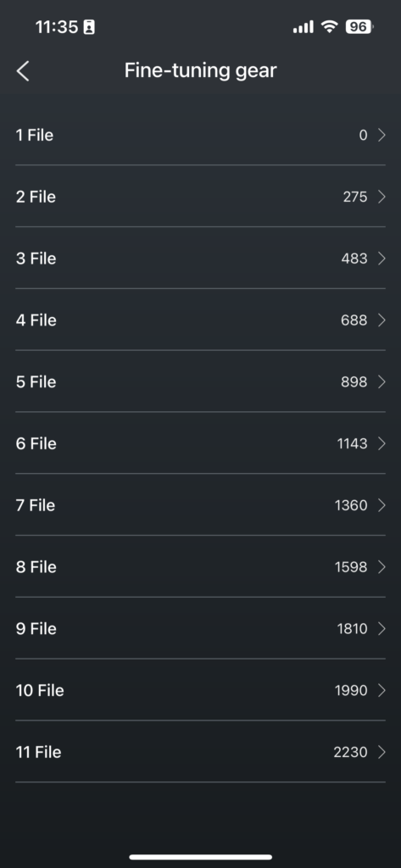Tap the battery indicator showing 96
The width and height of the screenshot is (401, 868).
(359, 26)
